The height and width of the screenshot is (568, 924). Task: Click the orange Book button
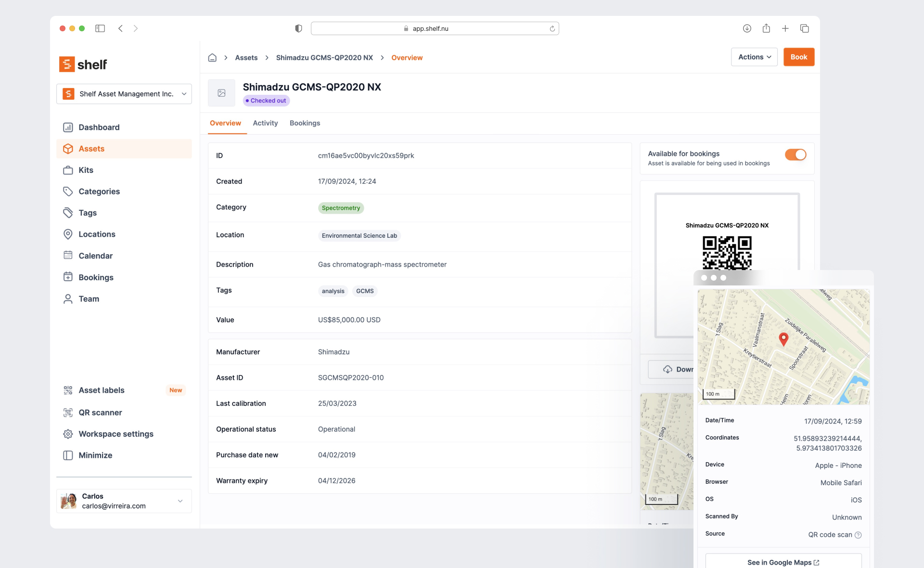tap(798, 57)
